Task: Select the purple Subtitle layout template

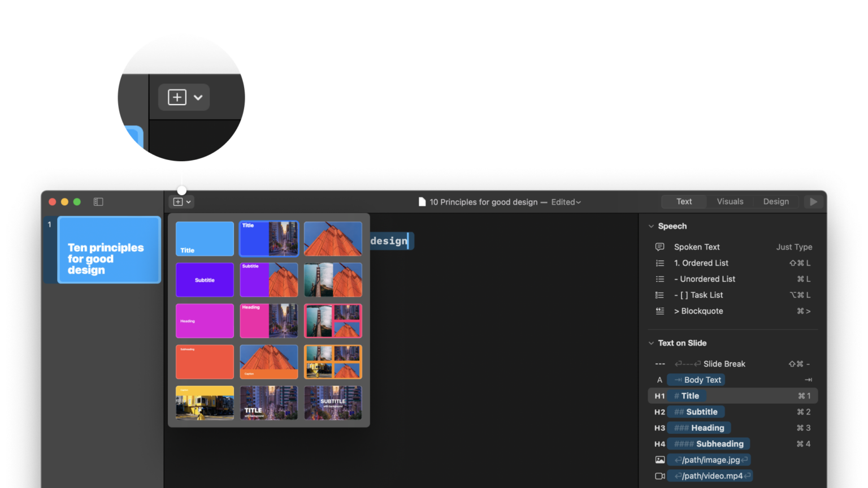Action: tap(205, 279)
